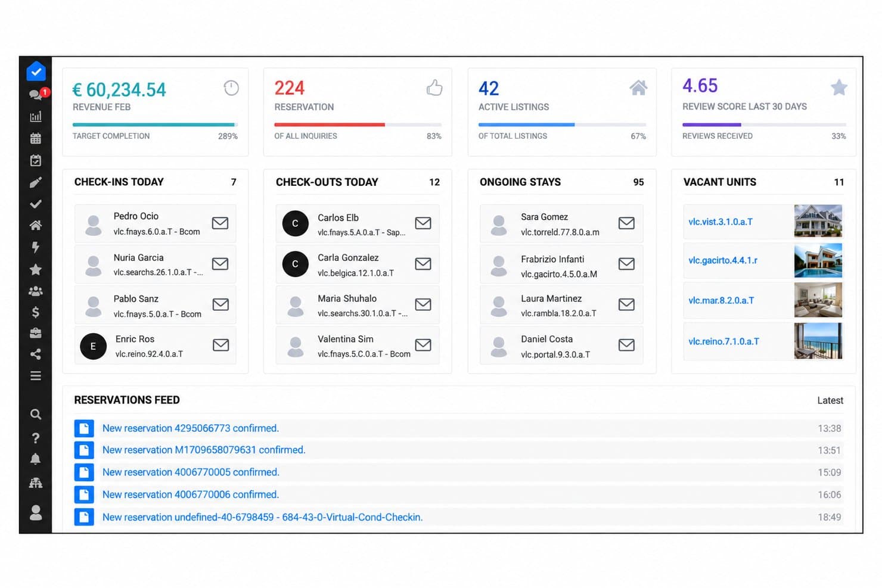Open the balcony thumbnail for vlc.reino.7.1.0.a.T
This screenshot has width=882, height=588.
818,341
